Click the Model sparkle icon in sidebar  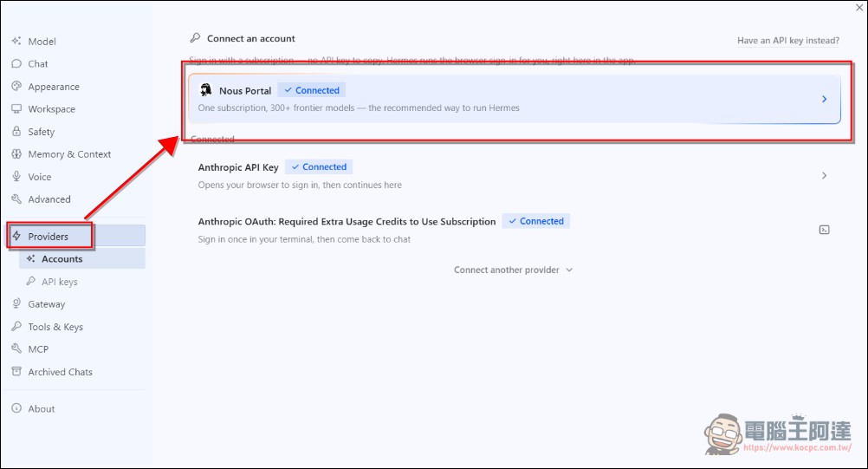tap(16, 41)
